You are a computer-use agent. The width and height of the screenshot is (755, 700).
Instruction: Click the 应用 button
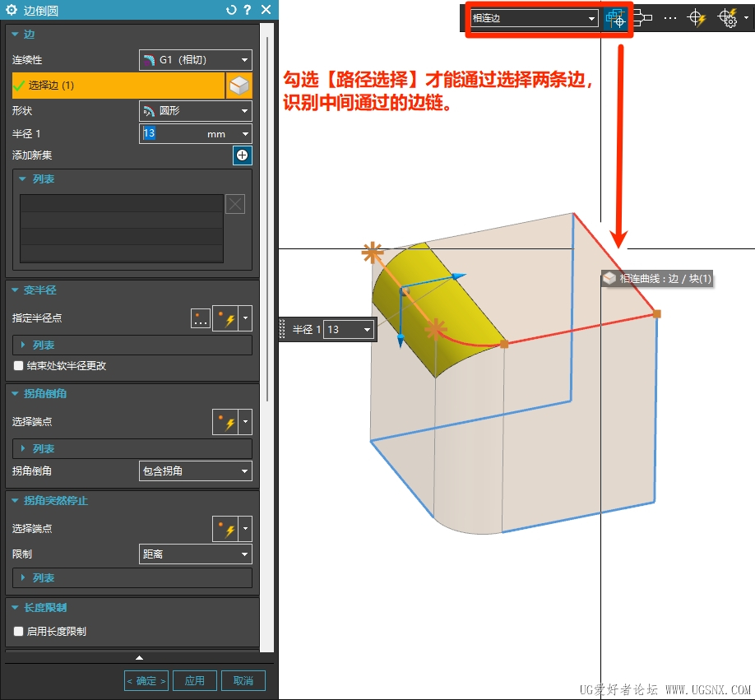(195, 681)
